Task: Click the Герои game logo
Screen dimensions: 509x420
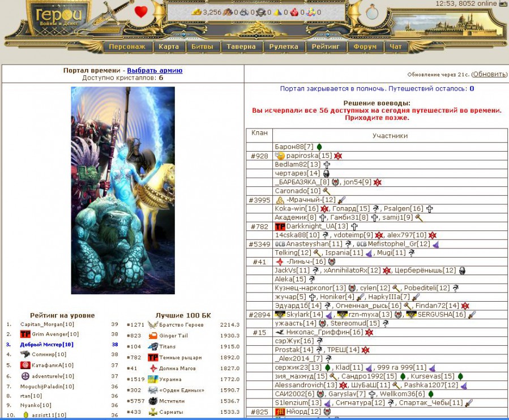Action: point(59,17)
